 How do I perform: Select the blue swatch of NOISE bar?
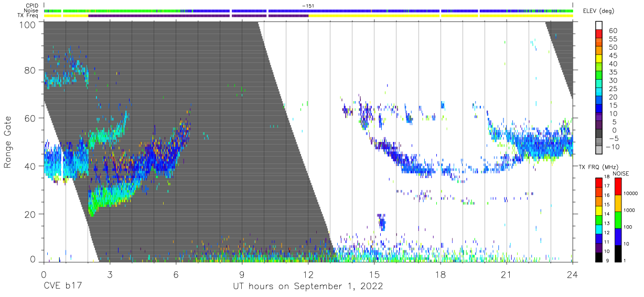617,236
